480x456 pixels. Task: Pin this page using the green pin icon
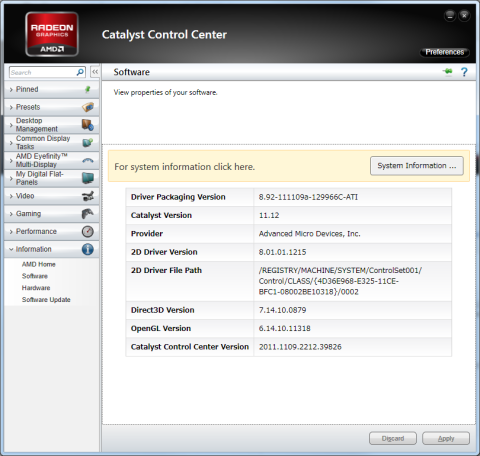(x=448, y=71)
